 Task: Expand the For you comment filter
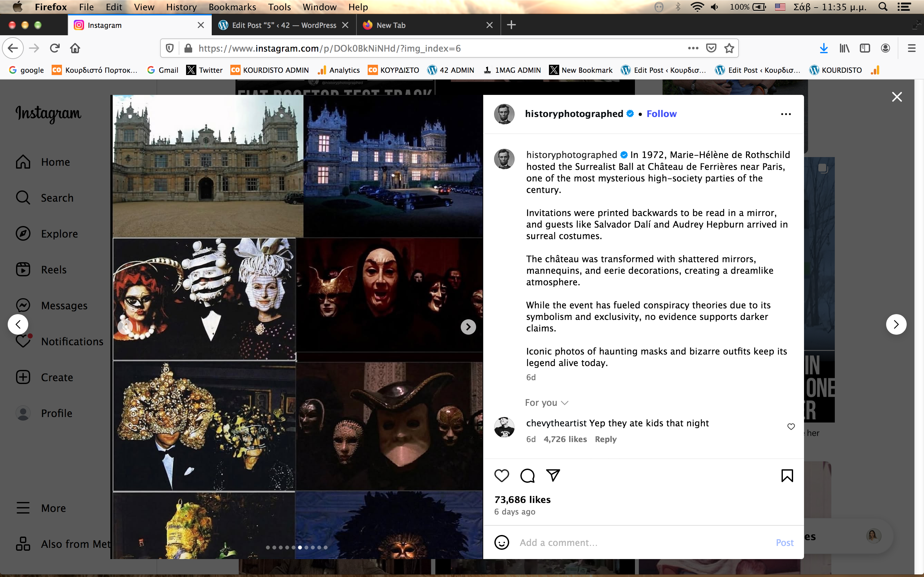tap(546, 403)
